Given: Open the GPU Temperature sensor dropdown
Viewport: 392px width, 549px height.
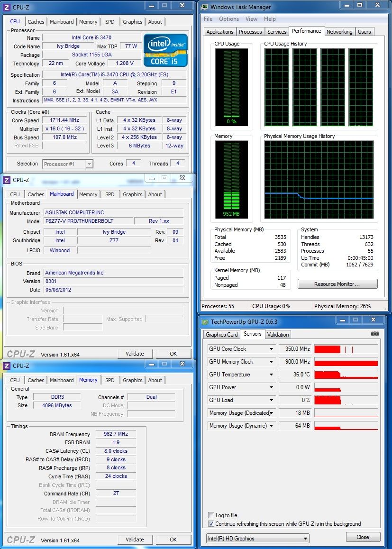Looking at the screenshot, I should point(271,375).
